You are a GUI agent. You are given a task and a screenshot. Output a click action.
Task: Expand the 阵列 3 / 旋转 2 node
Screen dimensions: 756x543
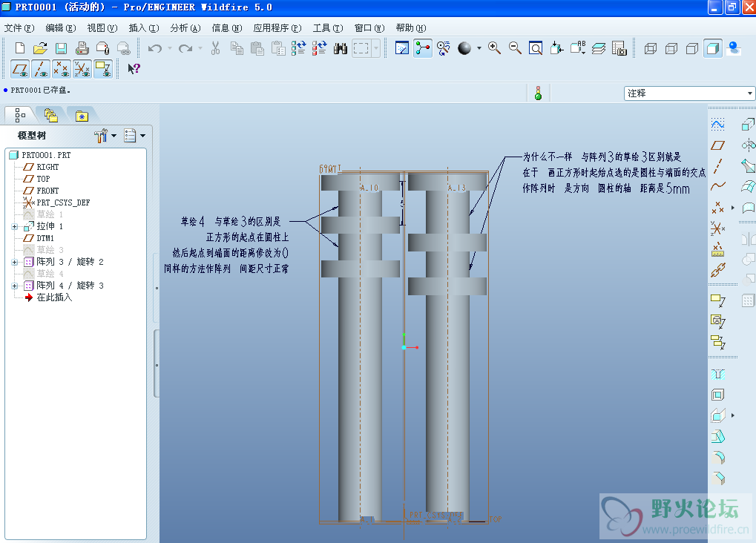(14, 263)
